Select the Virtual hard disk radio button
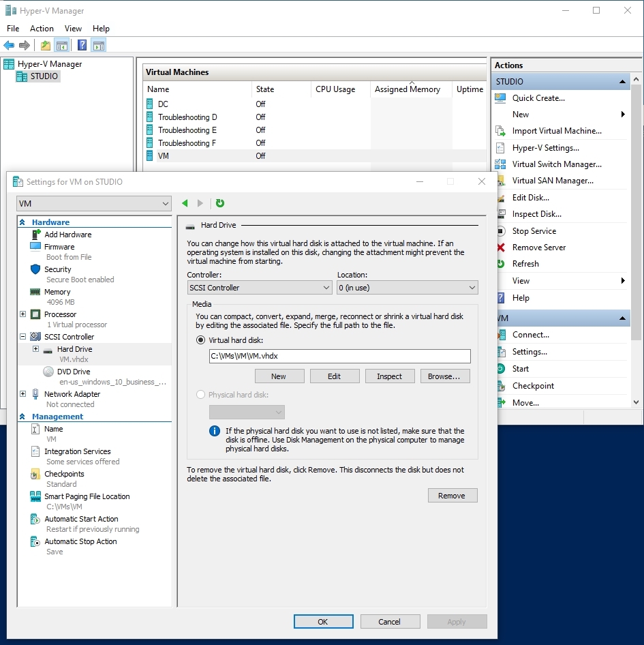The height and width of the screenshot is (645, 644). coord(200,340)
